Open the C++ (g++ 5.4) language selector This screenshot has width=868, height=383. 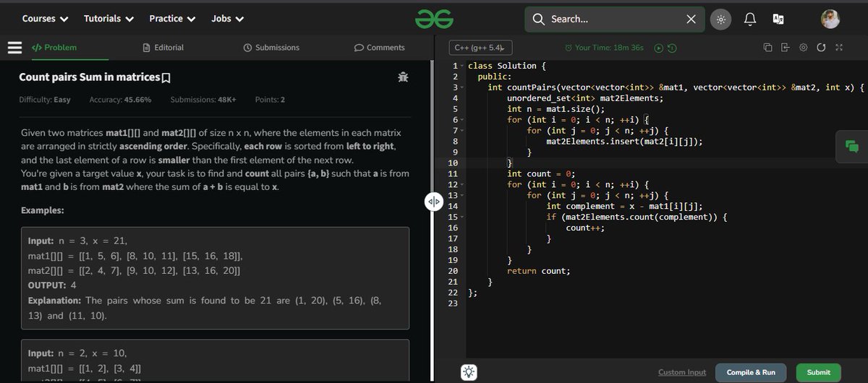(x=481, y=48)
